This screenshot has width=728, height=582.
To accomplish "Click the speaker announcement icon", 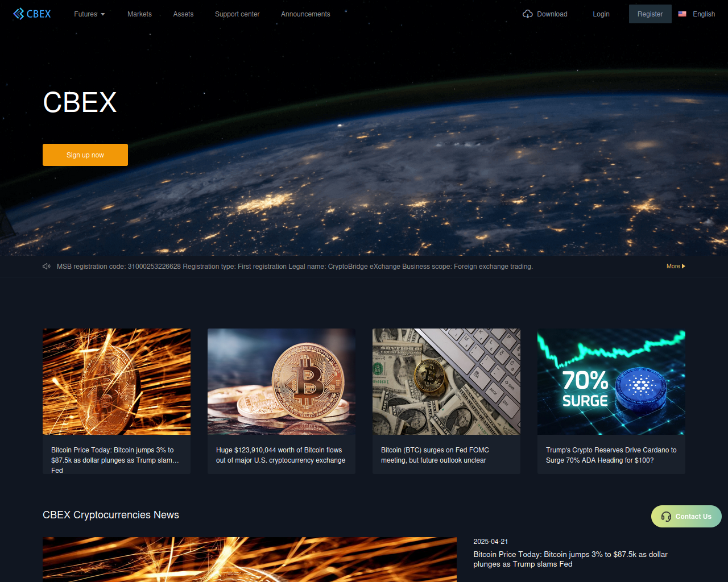I will 47,266.
